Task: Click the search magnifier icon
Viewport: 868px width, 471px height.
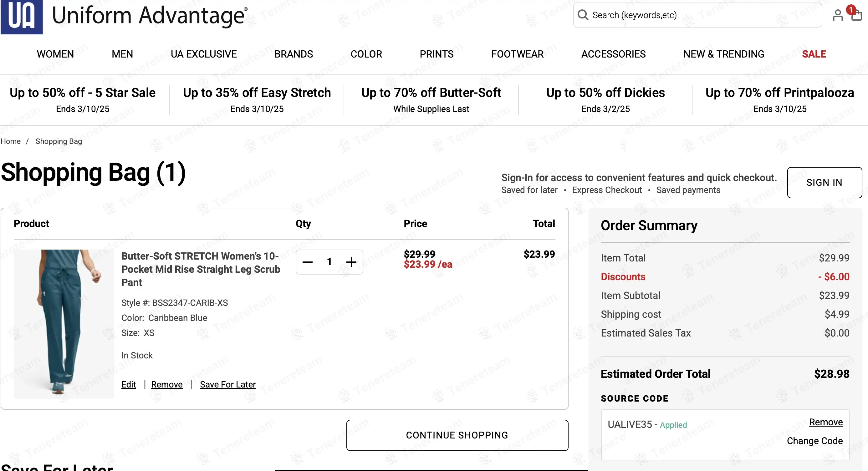Action: click(583, 15)
